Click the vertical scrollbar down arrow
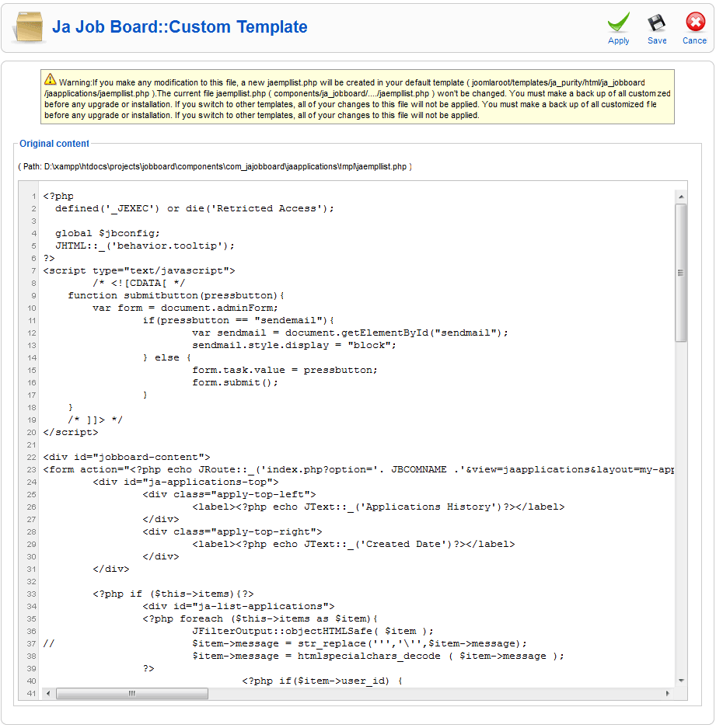Viewport: 716px width, 728px height. (x=681, y=681)
